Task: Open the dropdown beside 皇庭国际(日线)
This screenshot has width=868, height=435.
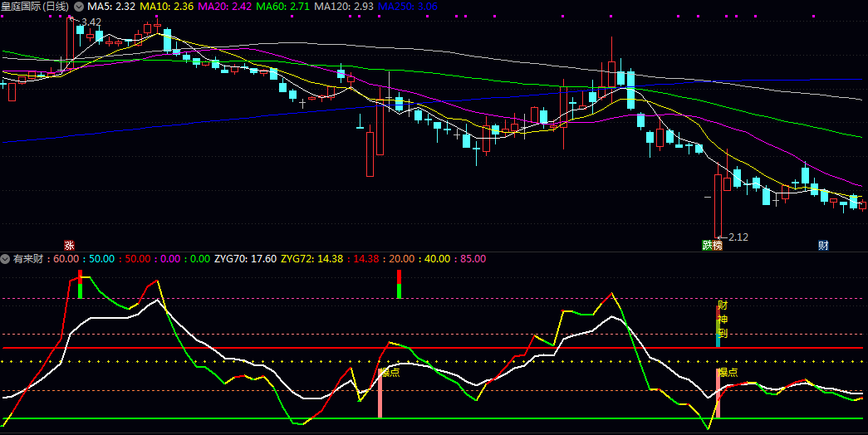Action: 78,7
